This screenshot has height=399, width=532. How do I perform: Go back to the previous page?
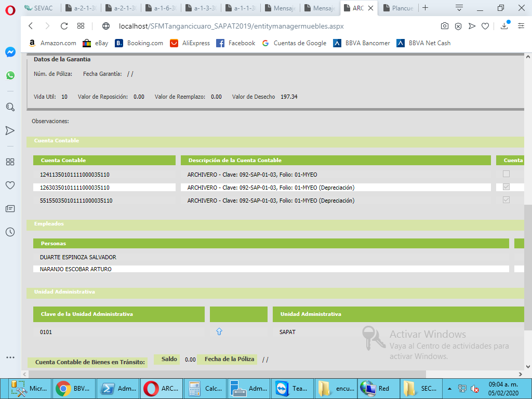pyautogui.click(x=31, y=26)
